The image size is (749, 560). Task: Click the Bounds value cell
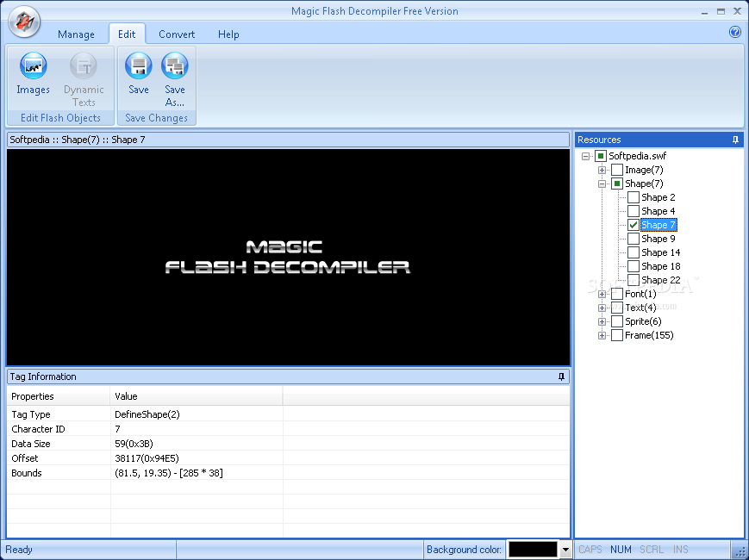pyautogui.click(x=197, y=473)
